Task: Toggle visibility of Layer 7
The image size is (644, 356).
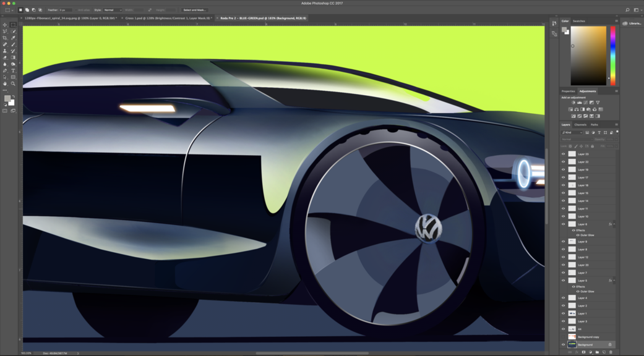Action: (x=563, y=273)
